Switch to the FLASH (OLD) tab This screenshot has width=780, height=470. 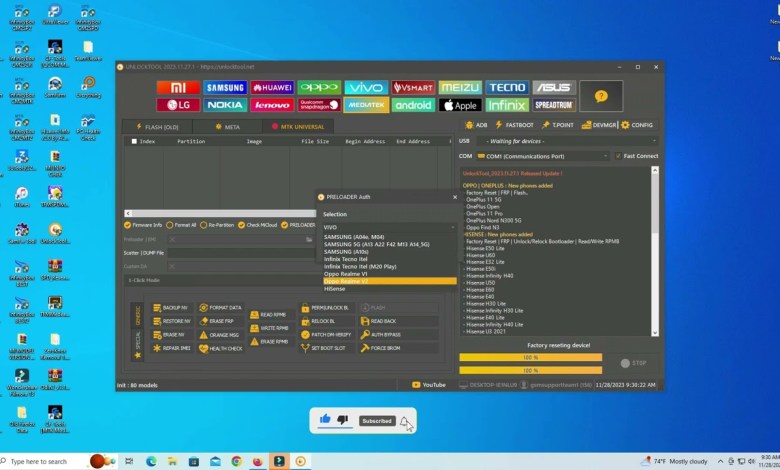pyautogui.click(x=156, y=127)
